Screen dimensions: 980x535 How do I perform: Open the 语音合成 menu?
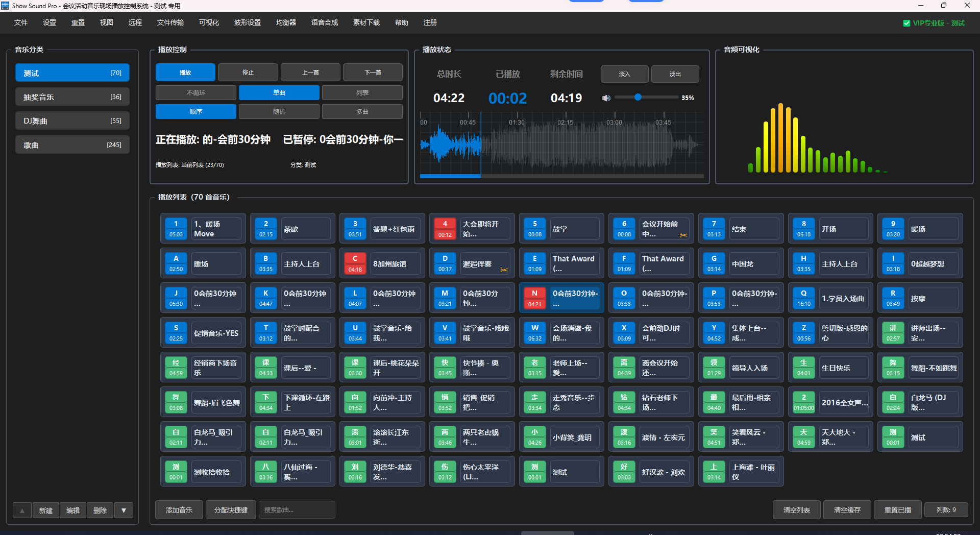click(x=325, y=23)
